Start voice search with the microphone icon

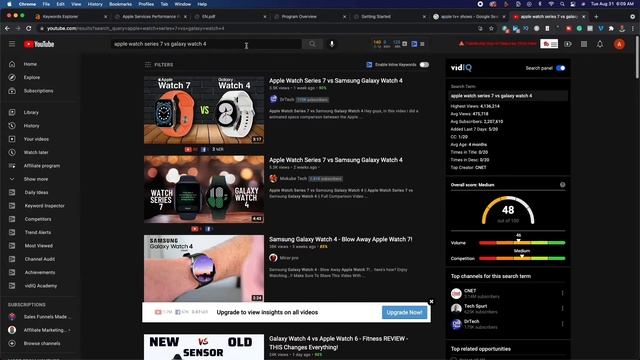pyautogui.click(x=332, y=44)
